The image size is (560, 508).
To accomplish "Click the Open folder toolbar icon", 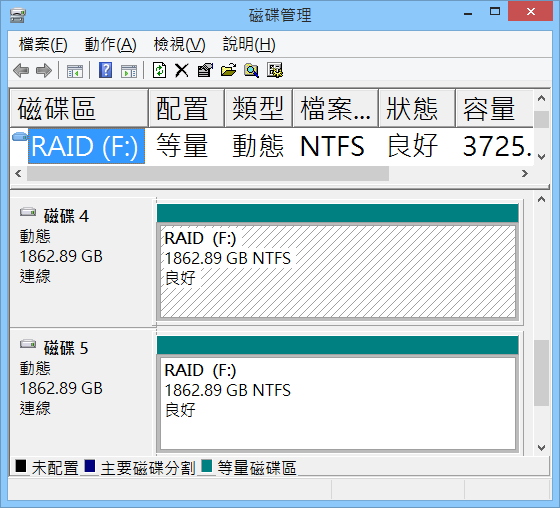I will pyautogui.click(x=229, y=70).
